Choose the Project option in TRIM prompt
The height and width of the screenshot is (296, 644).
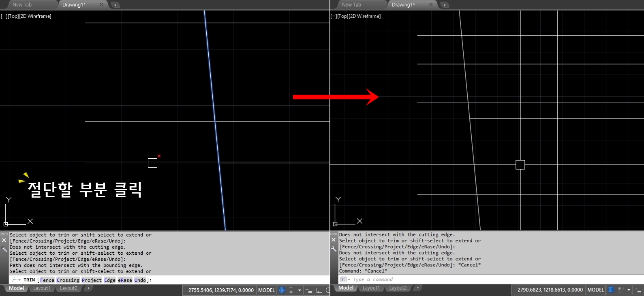click(x=92, y=280)
